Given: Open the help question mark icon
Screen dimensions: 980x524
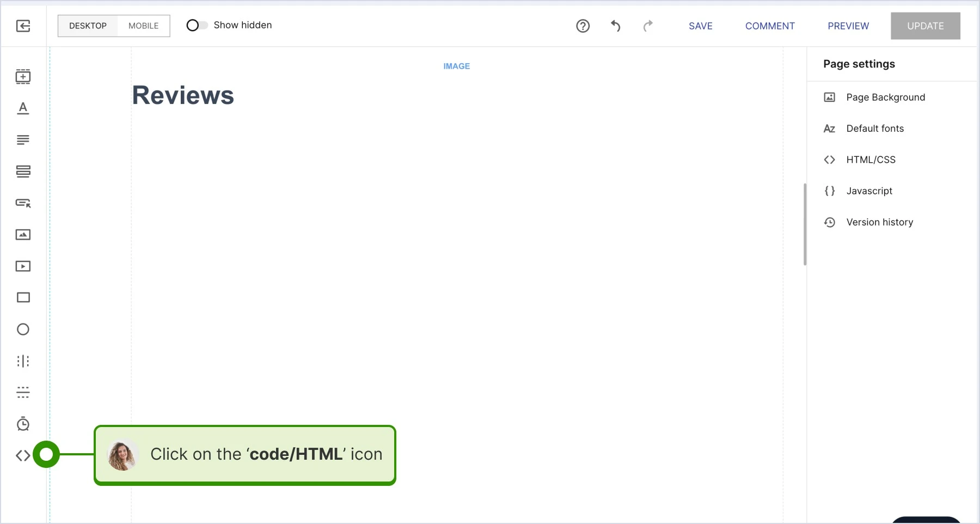Looking at the screenshot, I should 583,26.
